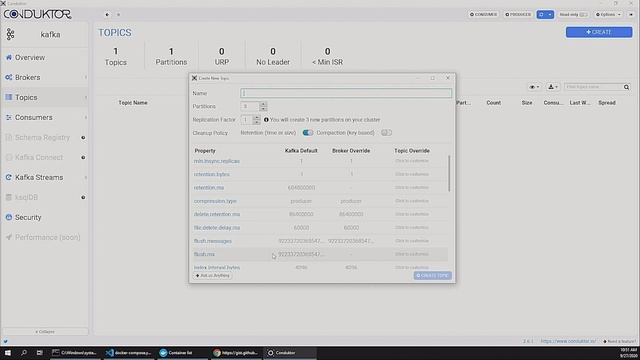Decrease the Partitions stepper value
Screen dimensions: 640x360
(263, 109)
